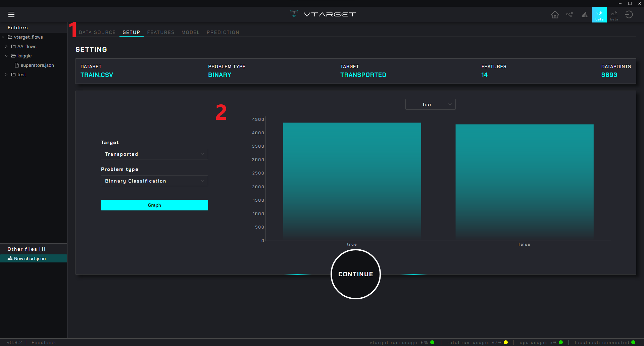Open the bar chart type dropdown
Viewport: 644px width, 346px height.
[x=430, y=104]
